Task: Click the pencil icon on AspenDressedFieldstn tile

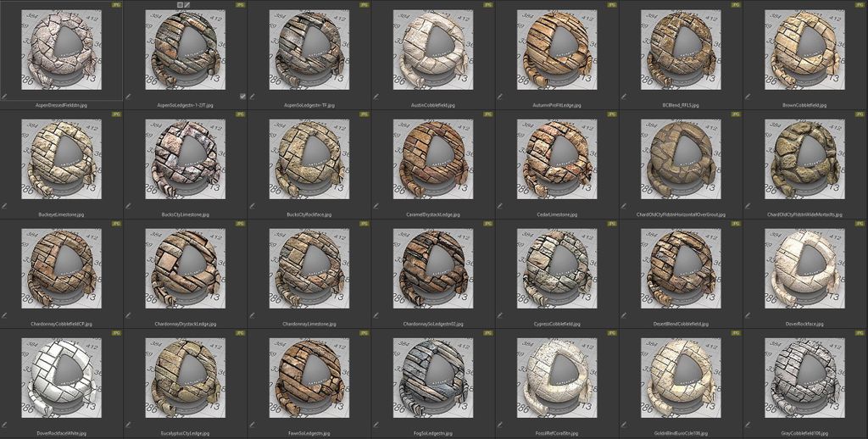Action: (x=4, y=97)
